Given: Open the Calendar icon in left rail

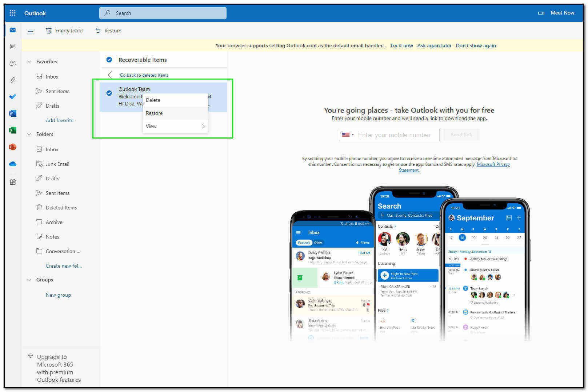Looking at the screenshot, I should pyautogui.click(x=13, y=47).
